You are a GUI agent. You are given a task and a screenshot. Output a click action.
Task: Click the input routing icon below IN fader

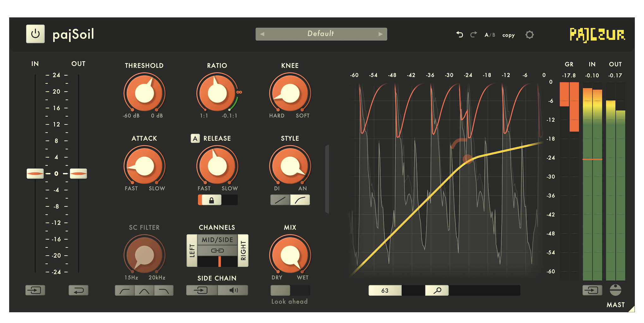pyautogui.click(x=35, y=290)
